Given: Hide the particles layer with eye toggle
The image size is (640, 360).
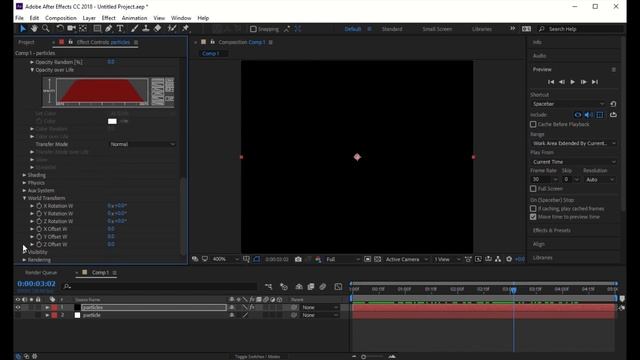Looking at the screenshot, I should coord(18,307).
